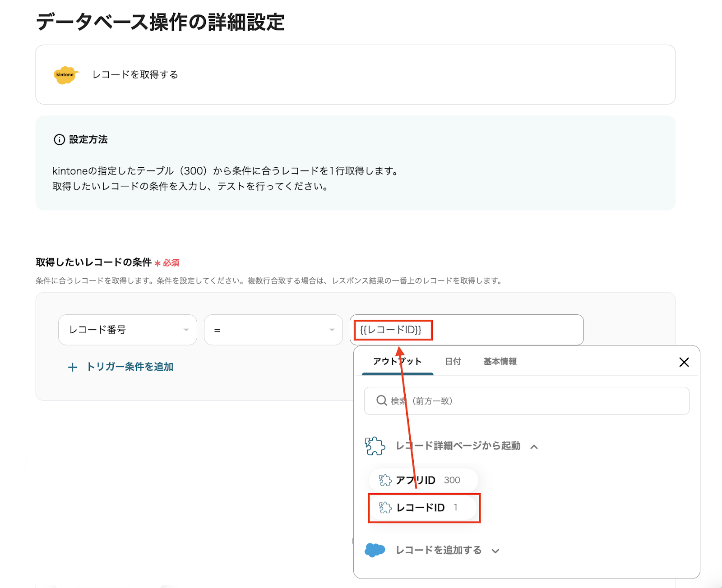Viewport: 722px width, 588px height.
Task: Click the kintone cloud logo icon
Action: tap(66, 75)
